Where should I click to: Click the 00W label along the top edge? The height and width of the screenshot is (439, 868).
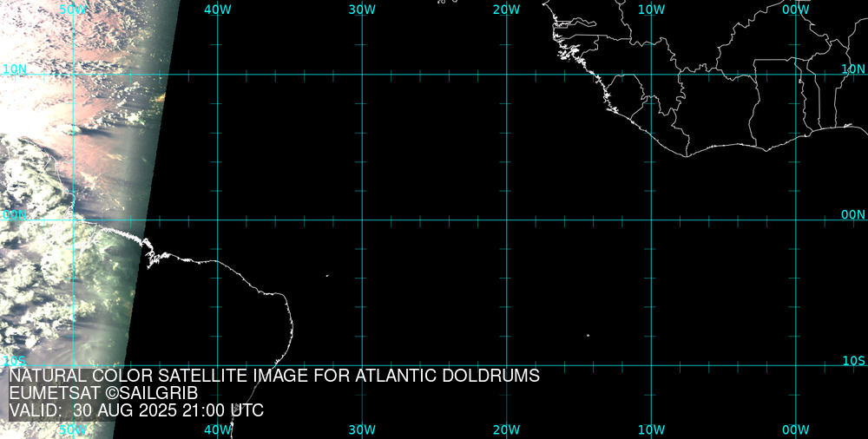coord(796,10)
